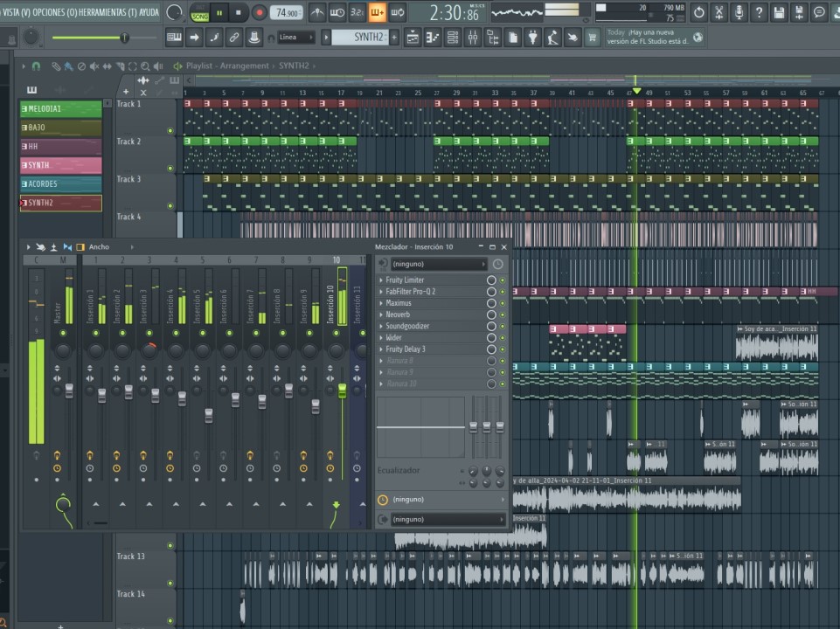The height and width of the screenshot is (629, 840).
Task: Click the tempo value 74.900
Action: pos(288,12)
